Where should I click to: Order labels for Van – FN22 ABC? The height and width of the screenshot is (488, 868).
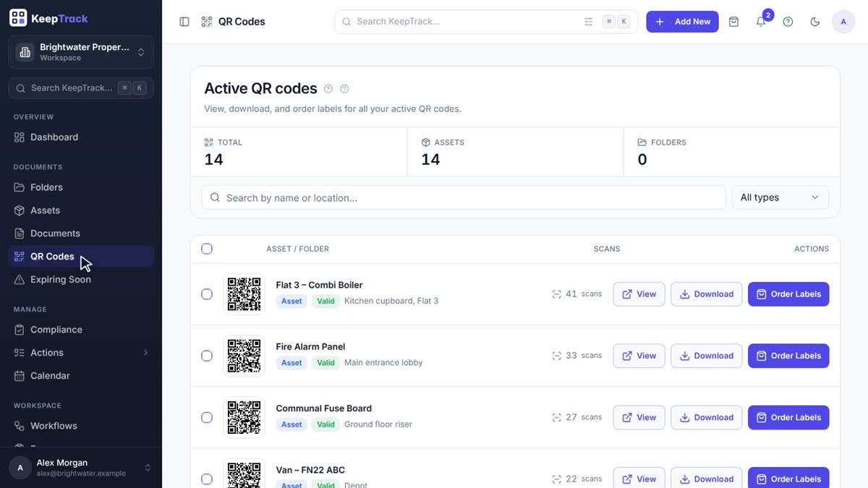click(788, 478)
